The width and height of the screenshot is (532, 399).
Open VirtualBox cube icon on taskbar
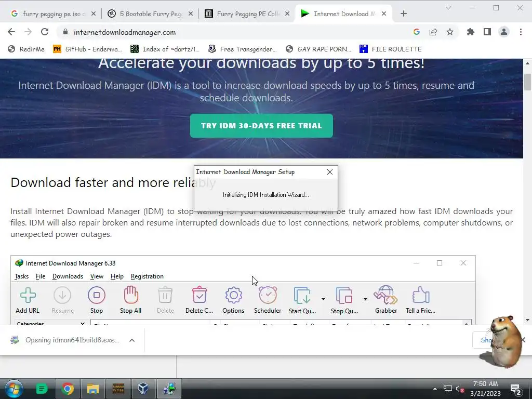[143, 389]
